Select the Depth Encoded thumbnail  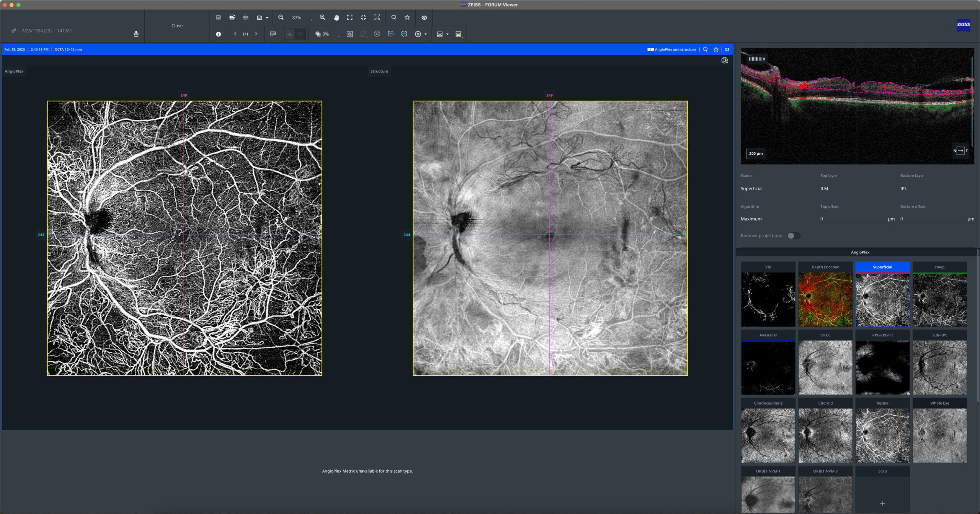(x=825, y=294)
